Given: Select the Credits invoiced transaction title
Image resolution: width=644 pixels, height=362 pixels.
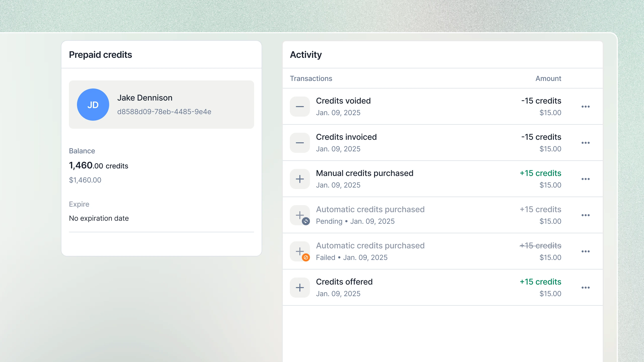Looking at the screenshot, I should click(346, 137).
